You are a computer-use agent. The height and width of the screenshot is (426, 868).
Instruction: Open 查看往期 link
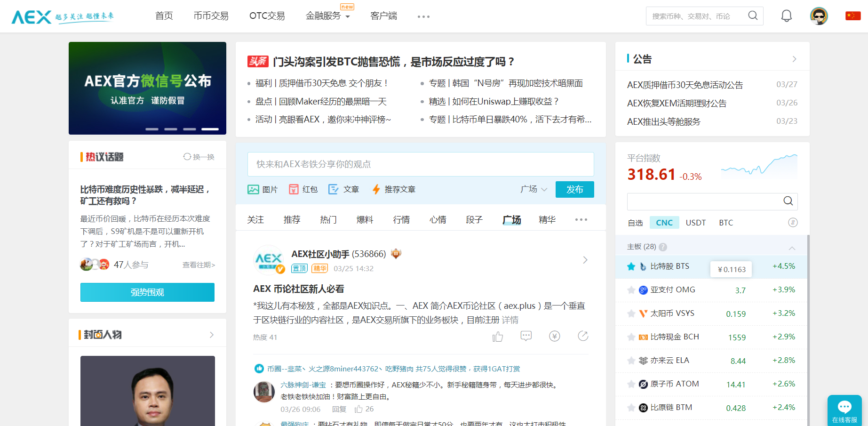[x=199, y=265]
